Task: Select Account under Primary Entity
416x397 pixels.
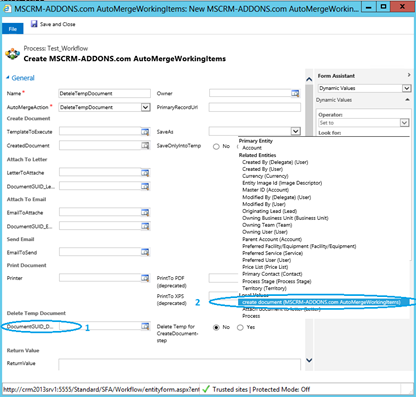Action: (x=252, y=148)
